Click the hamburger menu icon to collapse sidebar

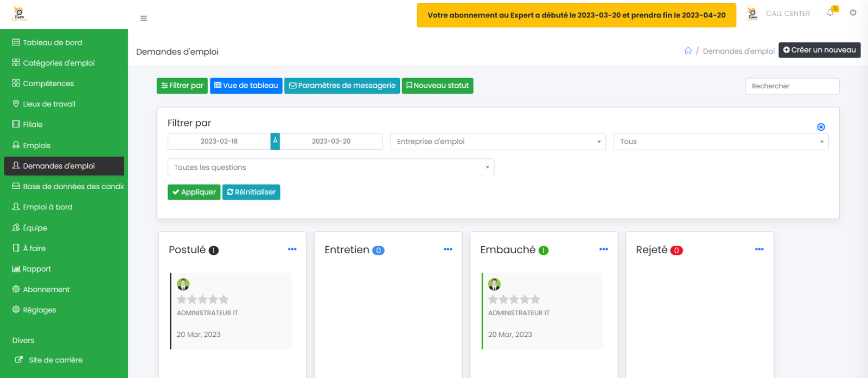143,18
